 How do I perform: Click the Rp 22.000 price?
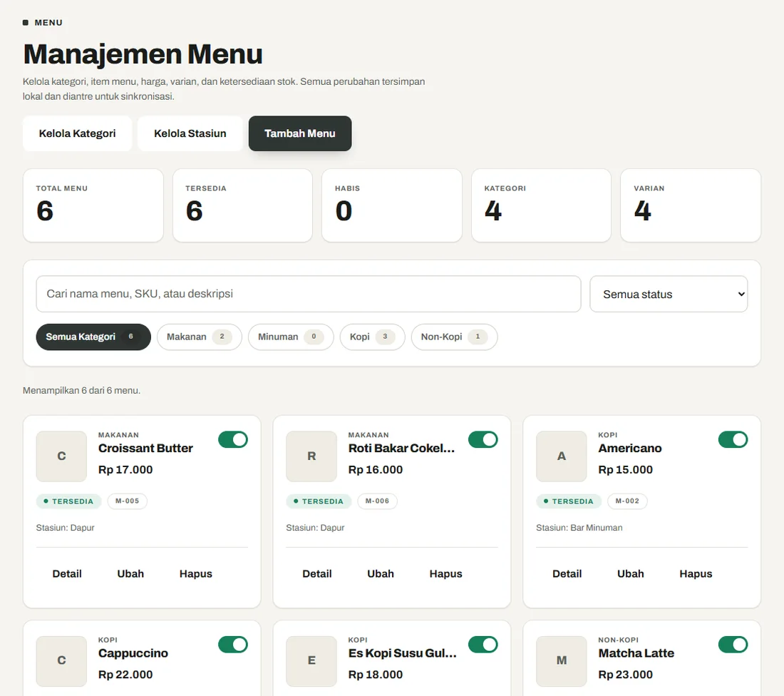pos(125,675)
